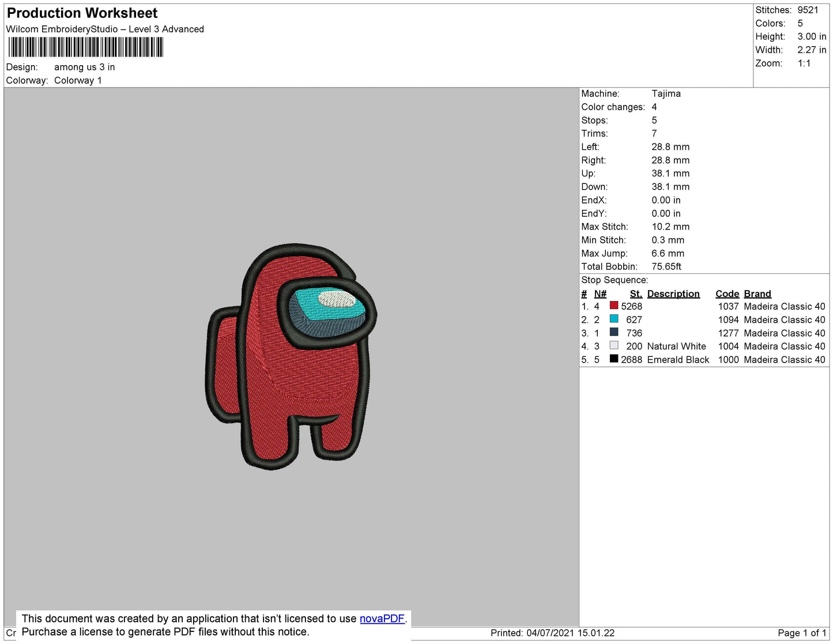Click the Natural White thread color swatch
The width and height of the screenshot is (833, 644).
pos(614,345)
